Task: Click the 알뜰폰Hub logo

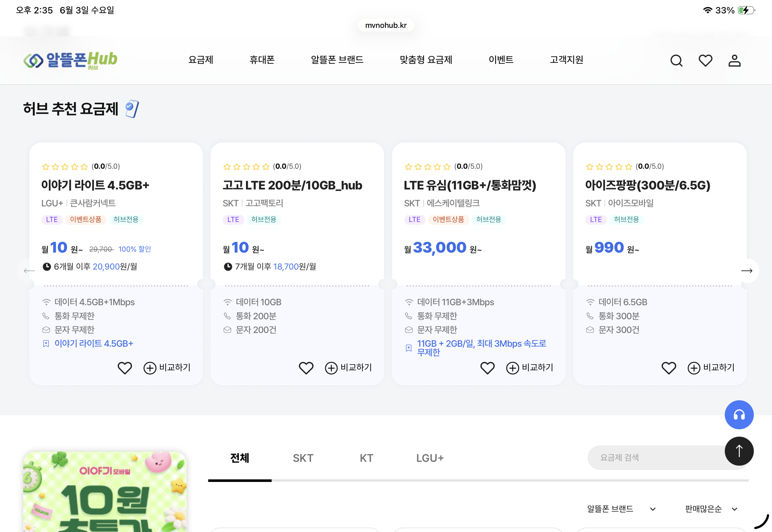Action: pos(70,60)
